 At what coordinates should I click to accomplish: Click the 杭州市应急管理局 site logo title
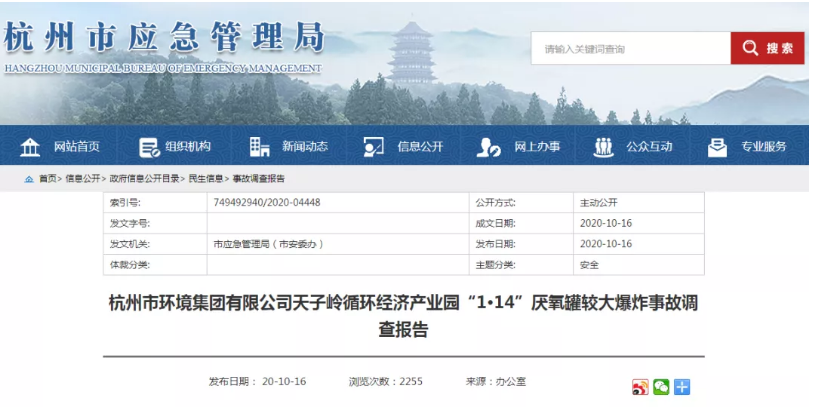click(x=165, y=42)
